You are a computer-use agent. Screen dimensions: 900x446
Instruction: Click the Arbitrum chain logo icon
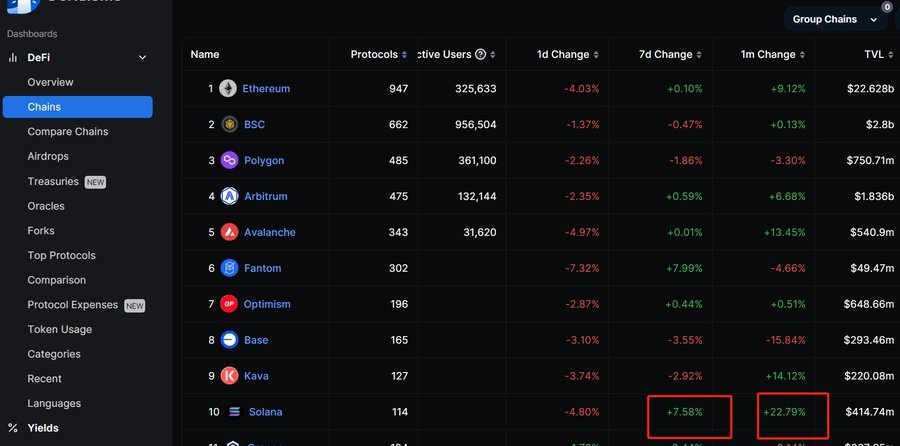click(229, 197)
